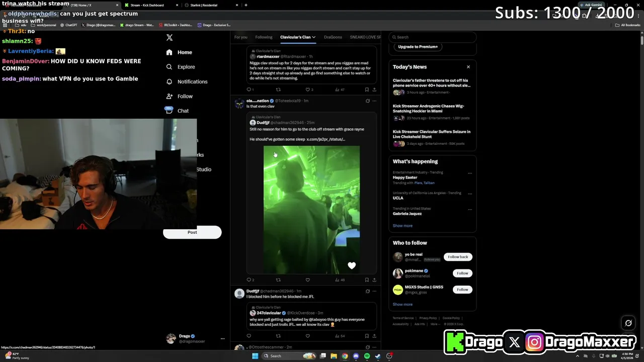Open Chat in the X sidebar
644x362 pixels.
click(x=177, y=111)
